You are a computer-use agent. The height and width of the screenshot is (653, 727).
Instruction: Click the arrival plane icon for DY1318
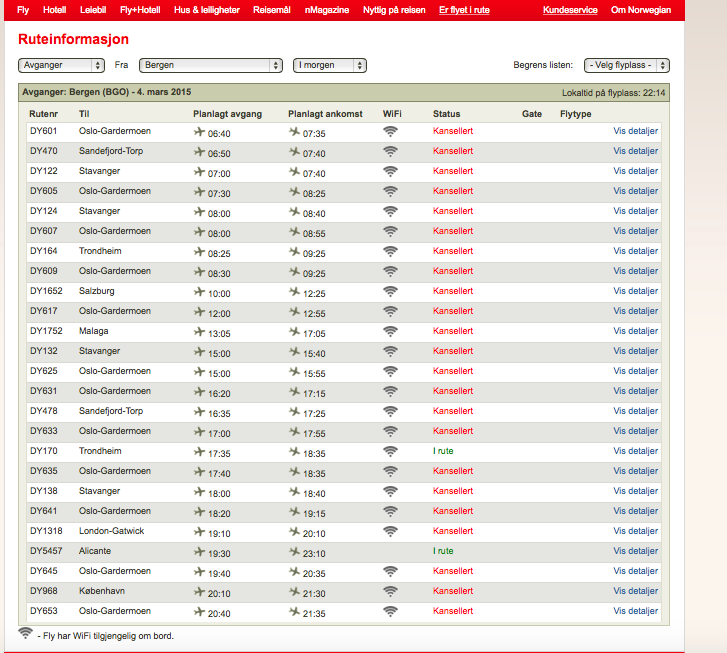tap(294, 531)
